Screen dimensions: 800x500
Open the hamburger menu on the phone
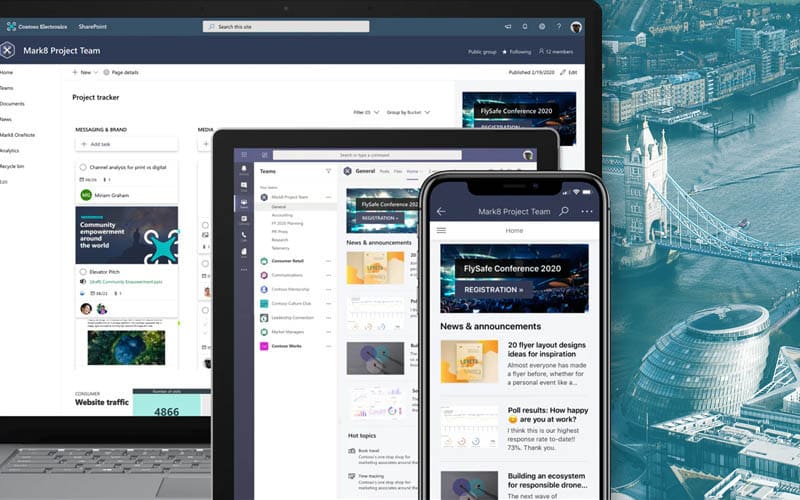441,231
